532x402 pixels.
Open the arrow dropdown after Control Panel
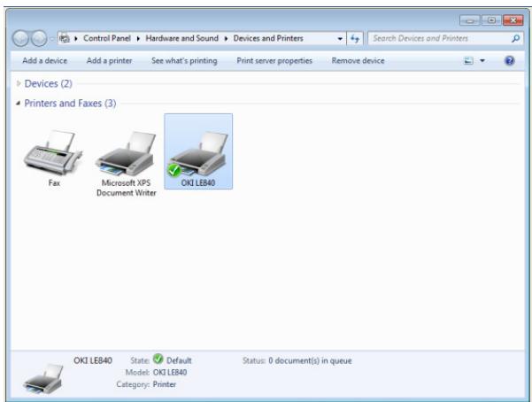click(138, 38)
